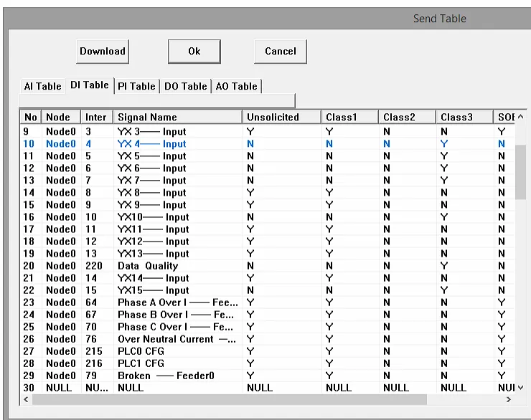Viewport: 531px width, 420px height.
Task: Select signal 'YX 8—— Input'
Action: (151, 192)
